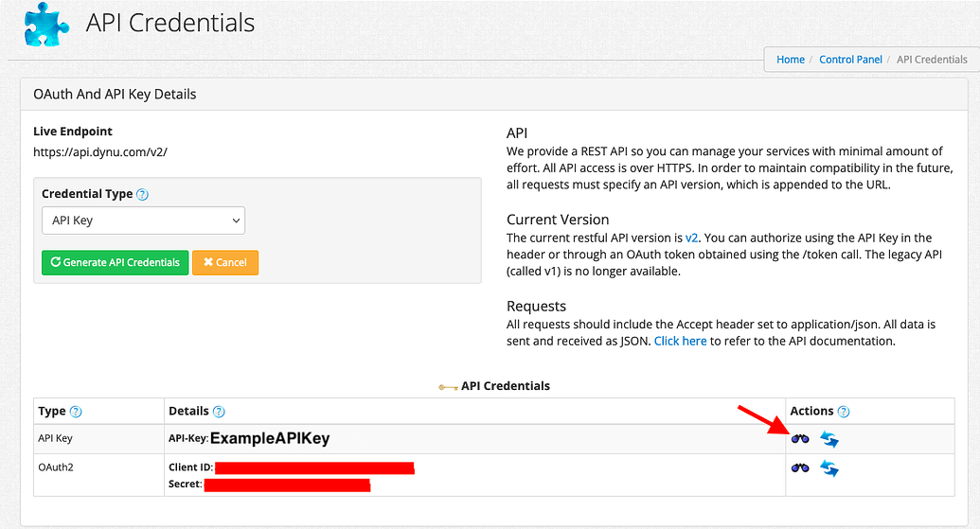Click the API Key row refresh icon
980x529 pixels.
[x=829, y=439]
